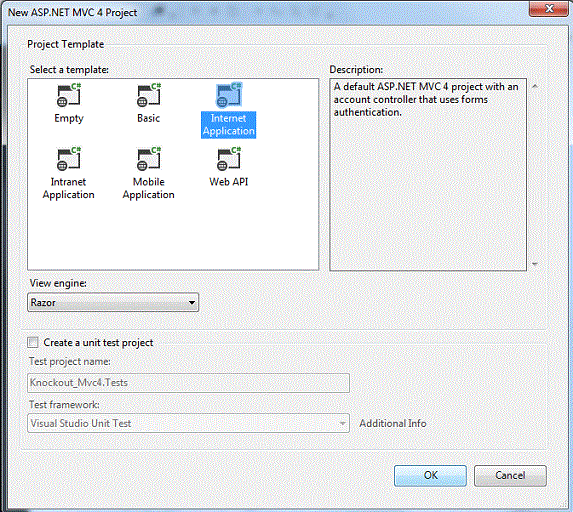Select the Basic template icon
Image resolution: width=573 pixels, height=512 pixels.
(x=149, y=95)
